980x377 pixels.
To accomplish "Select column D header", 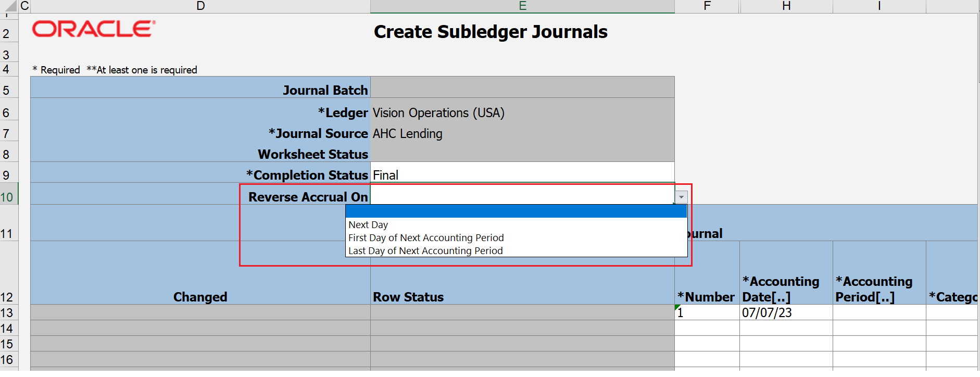I will (x=200, y=6).
